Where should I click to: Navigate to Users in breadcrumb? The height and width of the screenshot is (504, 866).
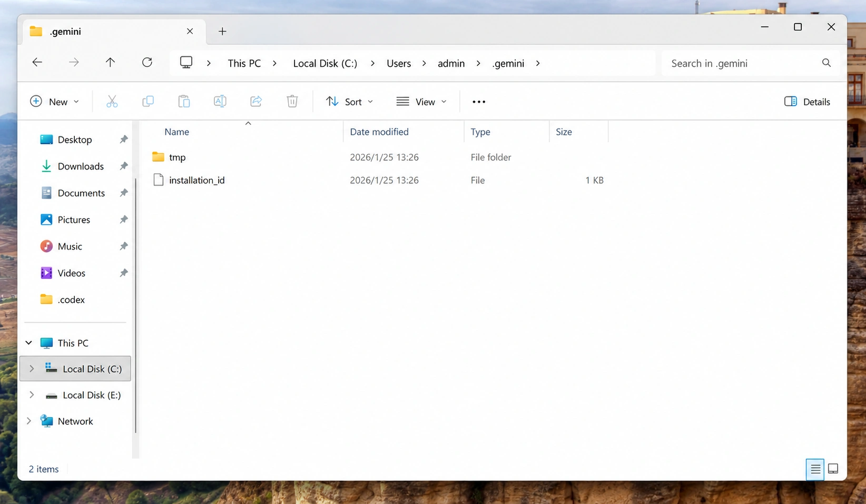click(399, 63)
